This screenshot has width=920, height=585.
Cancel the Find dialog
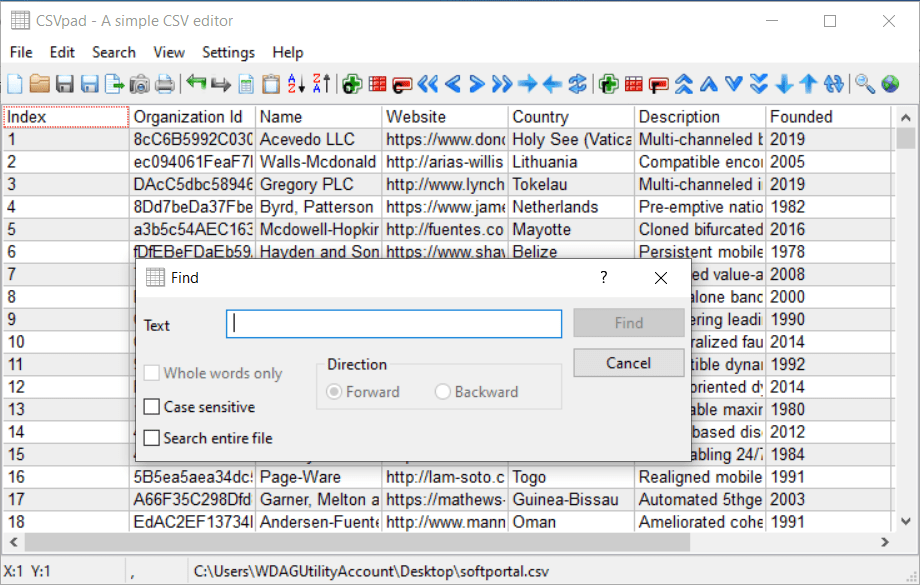(629, 363)
